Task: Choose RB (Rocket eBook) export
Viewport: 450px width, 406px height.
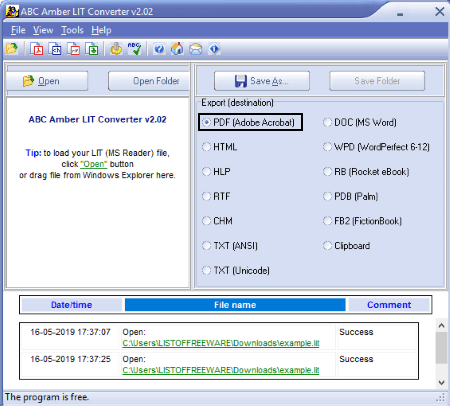Action: pyautogui.click(x=366, y=172)
